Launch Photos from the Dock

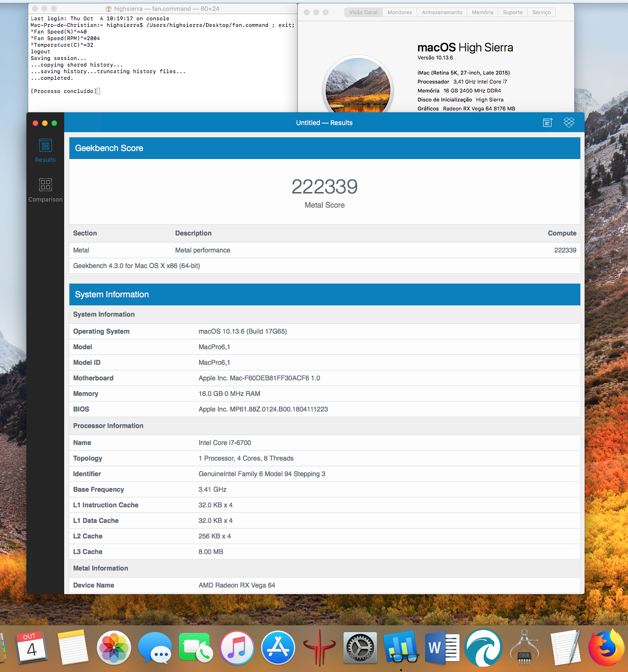[114, 647]
